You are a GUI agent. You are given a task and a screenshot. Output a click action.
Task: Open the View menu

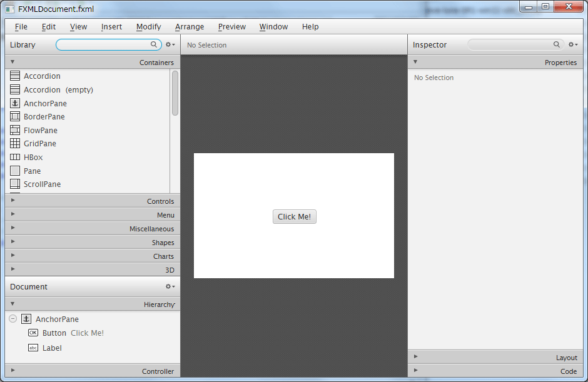click(x=78, y=27)
